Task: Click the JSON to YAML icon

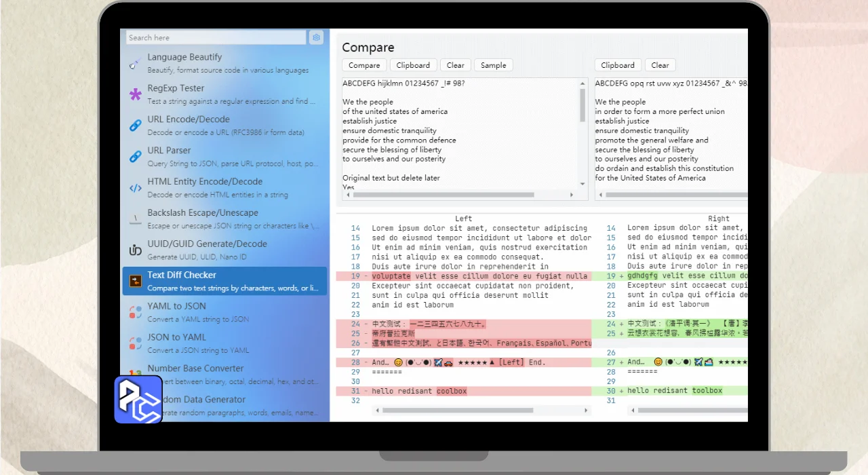Action: pyautogui.click(x=135, y=343)
